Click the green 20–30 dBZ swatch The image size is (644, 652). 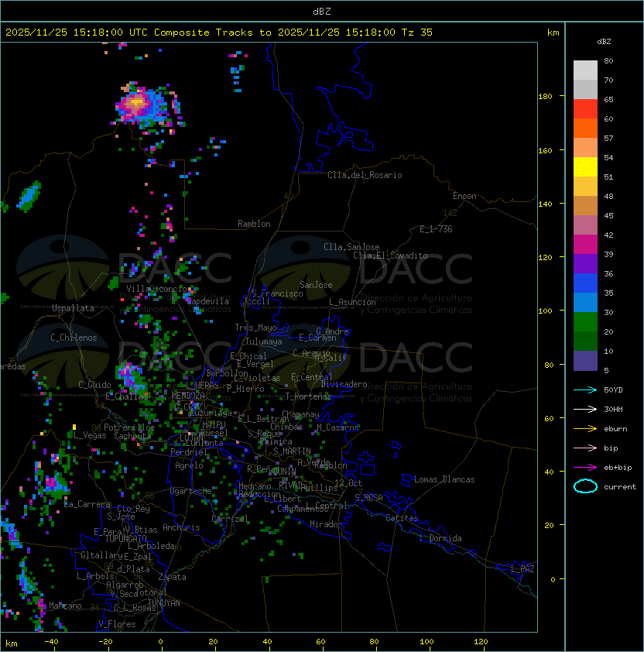point(585,322)
